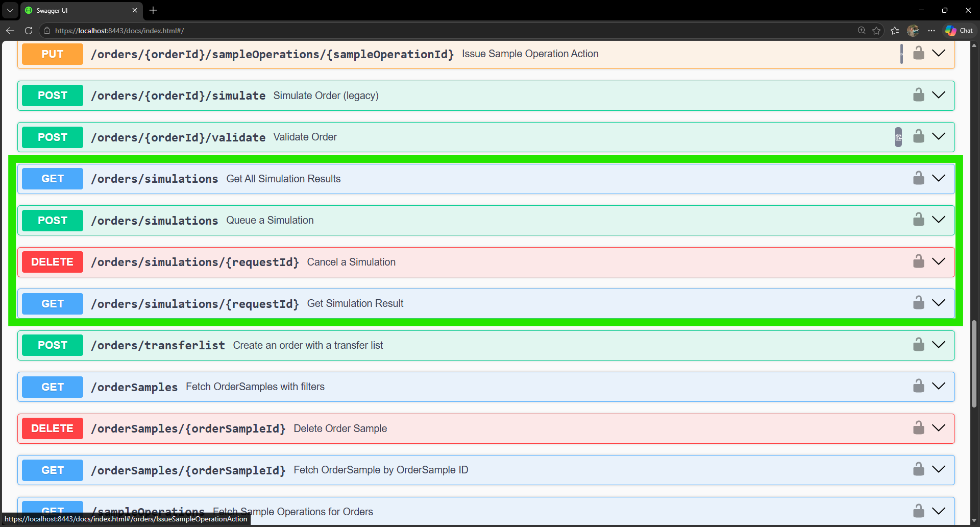Click the POST badge on validate endpoint

pyautogui.click(x=53, y=137)
